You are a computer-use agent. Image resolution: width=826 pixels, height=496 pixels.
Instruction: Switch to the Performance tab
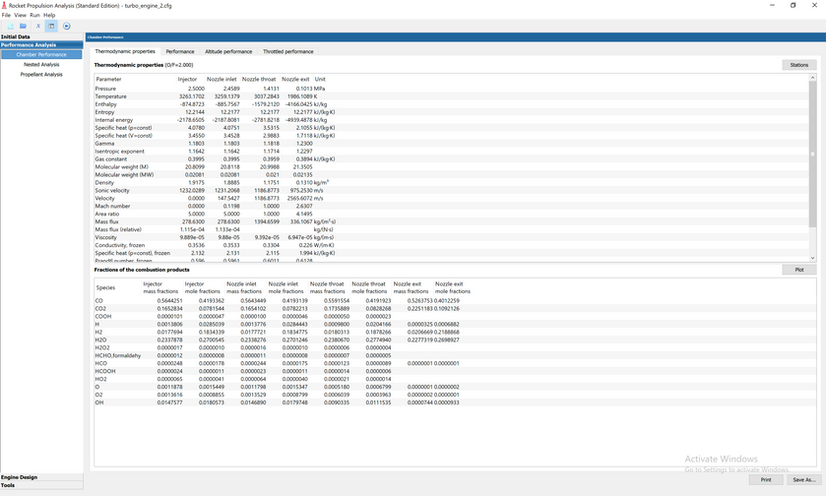(180, 52)
